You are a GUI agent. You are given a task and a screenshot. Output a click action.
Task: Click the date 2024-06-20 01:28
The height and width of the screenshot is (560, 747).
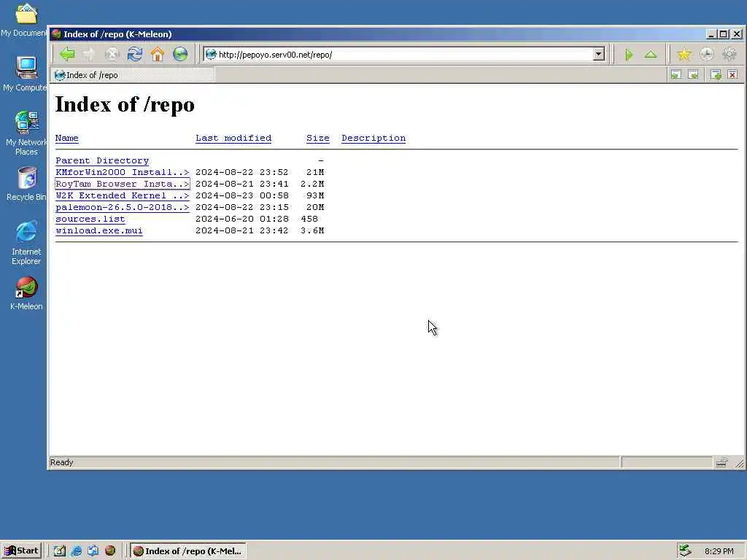pos(242,219)
